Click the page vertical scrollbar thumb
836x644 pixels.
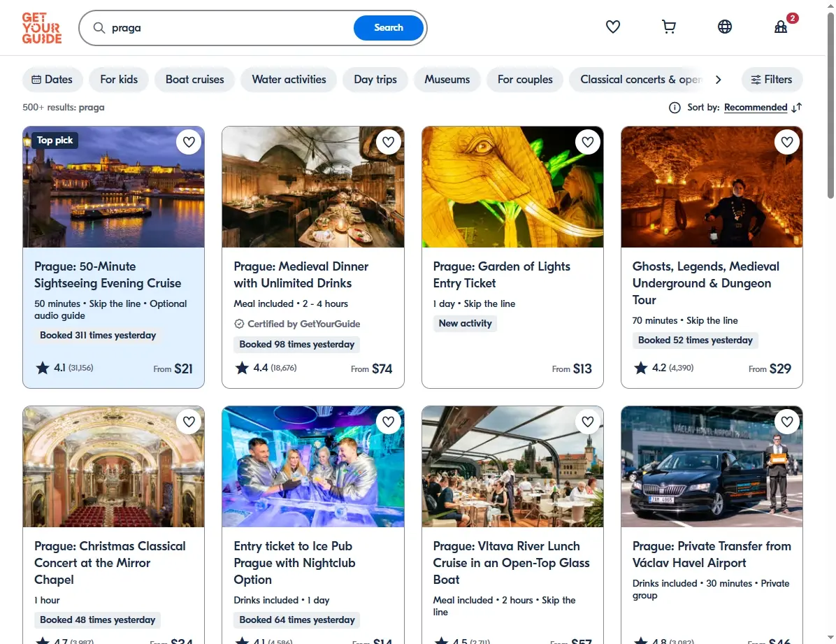click(830, 105)
